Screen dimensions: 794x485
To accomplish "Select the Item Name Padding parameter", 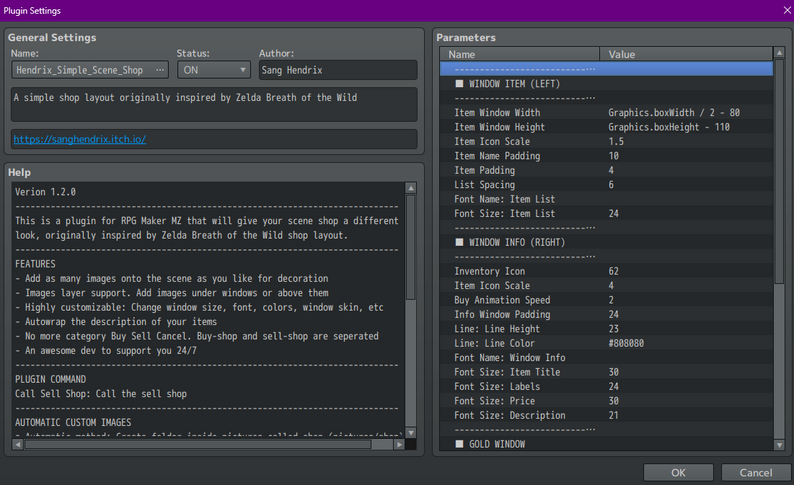I will coord(606,156).
